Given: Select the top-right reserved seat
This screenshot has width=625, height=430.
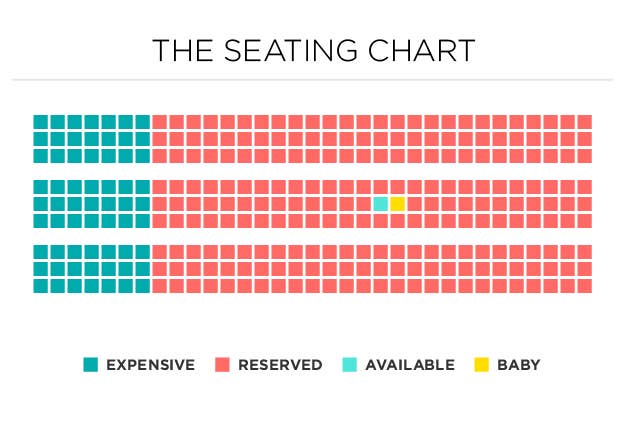Looking at the screenshot, I should [x=585, y=122].
